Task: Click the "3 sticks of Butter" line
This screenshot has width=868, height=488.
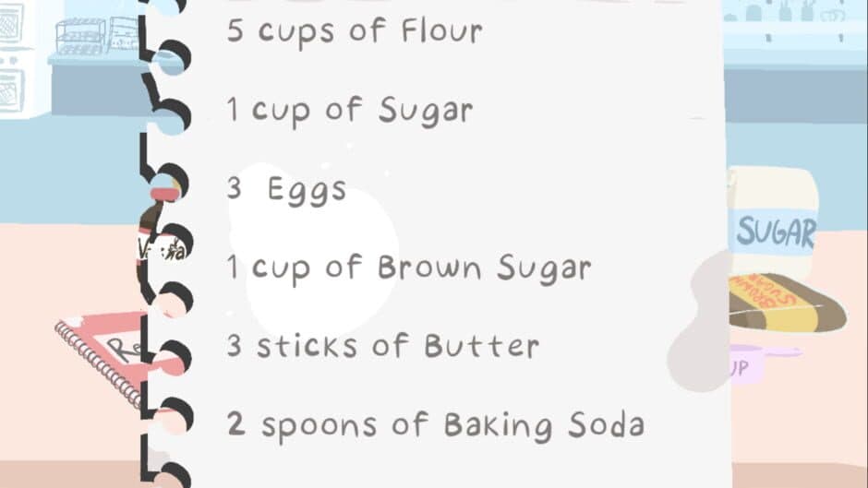Action: click(382, 347)
